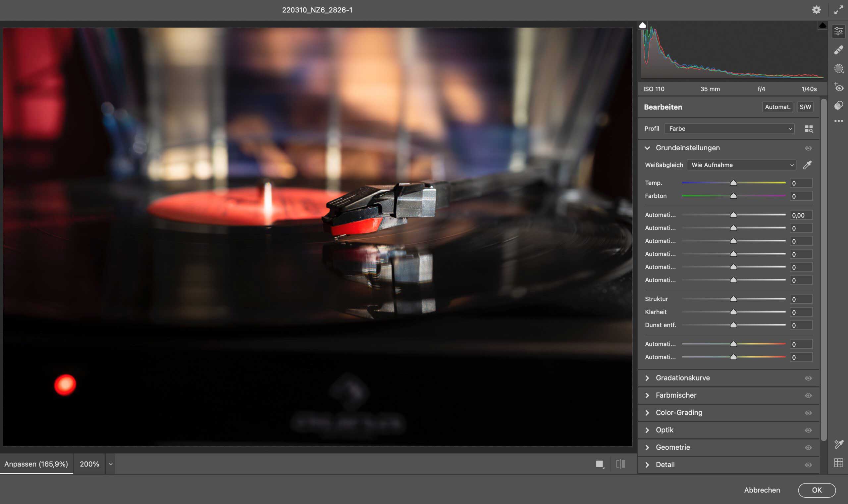848x504 pixels.
Task: Pick the white balance eyedropper
Action: pyautogui.click(x=807, y=165)
